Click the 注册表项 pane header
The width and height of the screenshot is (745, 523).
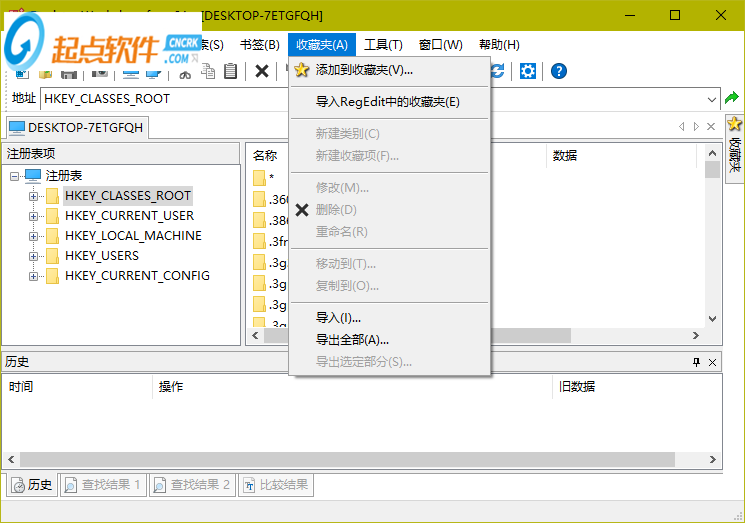pyautogui.click(x=121, y=153)
